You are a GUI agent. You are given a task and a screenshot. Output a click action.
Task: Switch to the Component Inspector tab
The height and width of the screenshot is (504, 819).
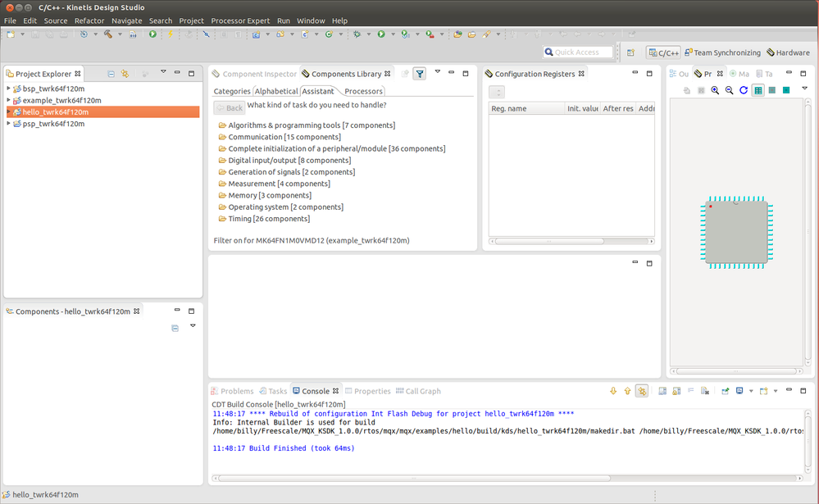click(254, 74)
